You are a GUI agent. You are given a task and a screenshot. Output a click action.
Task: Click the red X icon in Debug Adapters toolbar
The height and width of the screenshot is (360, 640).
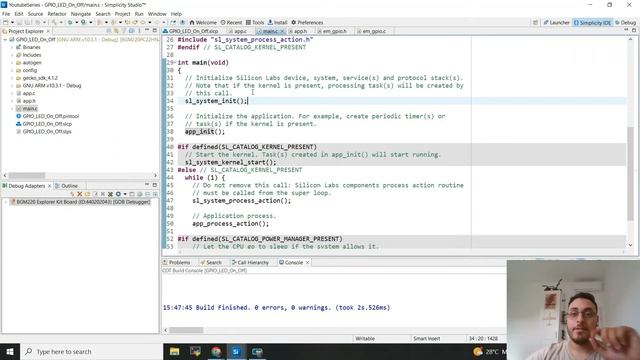tap(80, 194)
